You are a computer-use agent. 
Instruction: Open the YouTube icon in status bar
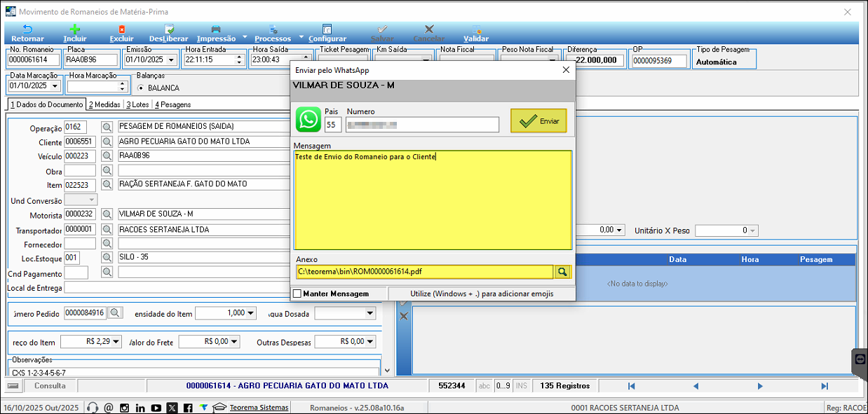pyautogui.click(x=156, y=408)
